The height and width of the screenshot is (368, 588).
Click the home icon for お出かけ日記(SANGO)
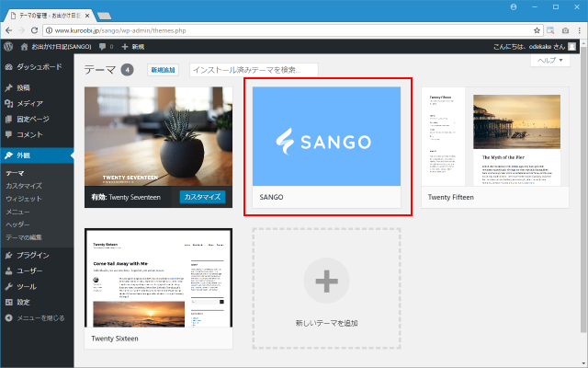pyautogui.click(x=25, y=47)
